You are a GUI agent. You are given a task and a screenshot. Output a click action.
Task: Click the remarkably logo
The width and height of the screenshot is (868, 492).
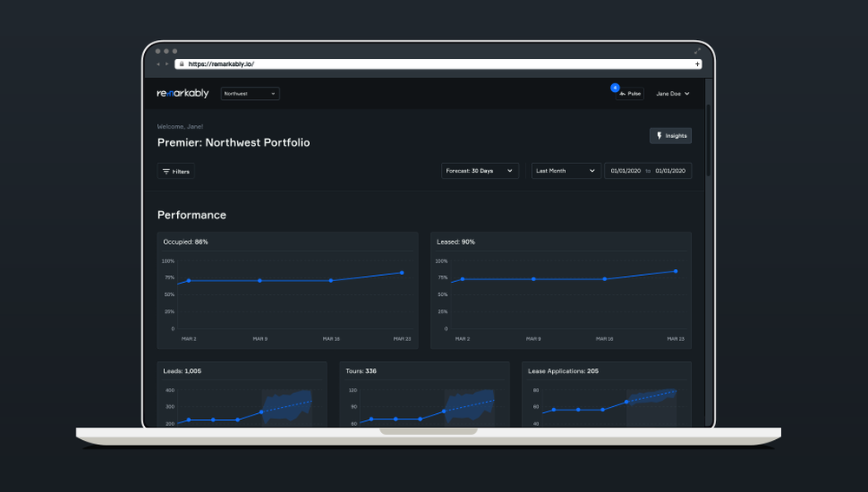click(x=182, y=93)
